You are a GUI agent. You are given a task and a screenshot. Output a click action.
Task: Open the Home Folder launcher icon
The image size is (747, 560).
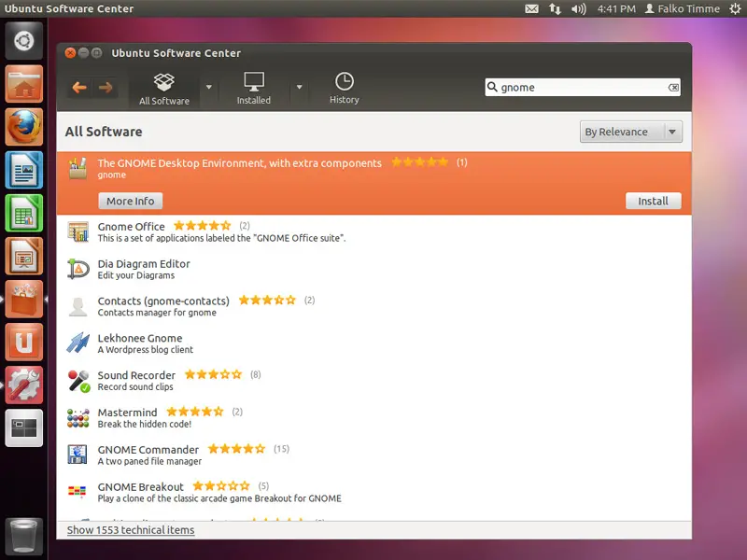tap(24, 84)
